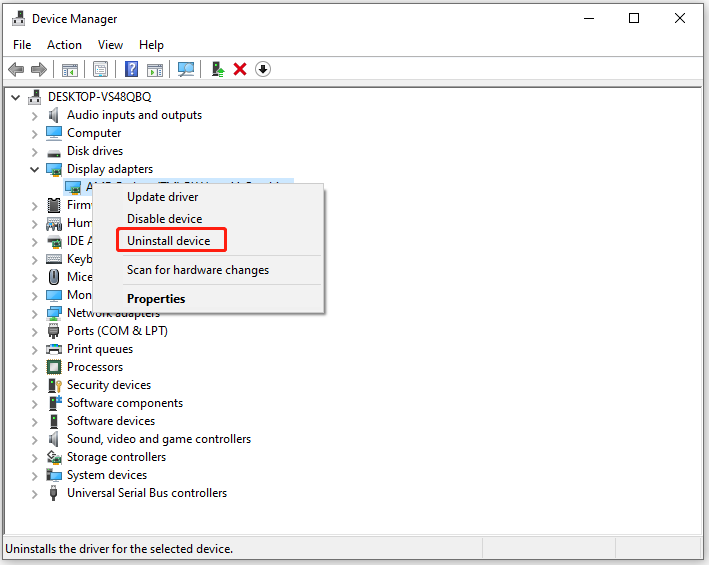Click the Forward arrow toolbar icon

pyautogui.click(x=39, y=69)
